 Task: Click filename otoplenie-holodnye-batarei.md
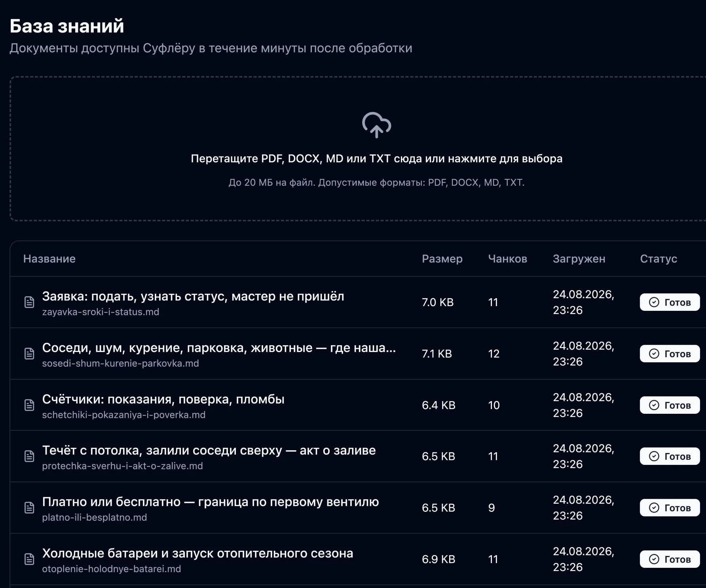[x=112, y=569]
